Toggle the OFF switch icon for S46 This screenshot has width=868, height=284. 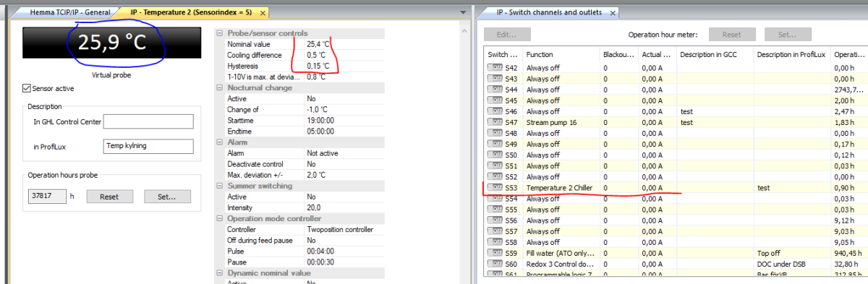(495, 111)
